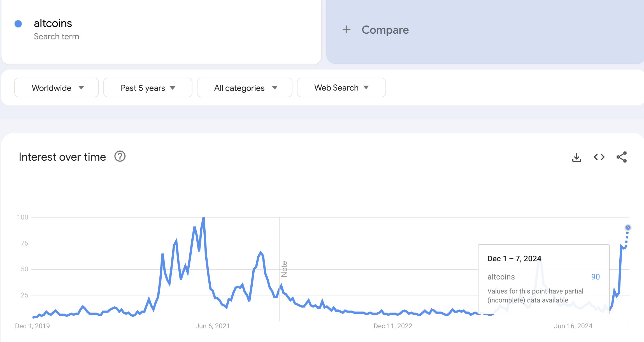The image size is (644, 342).
Task: Download the interest over time data
Action: [576, 157]
